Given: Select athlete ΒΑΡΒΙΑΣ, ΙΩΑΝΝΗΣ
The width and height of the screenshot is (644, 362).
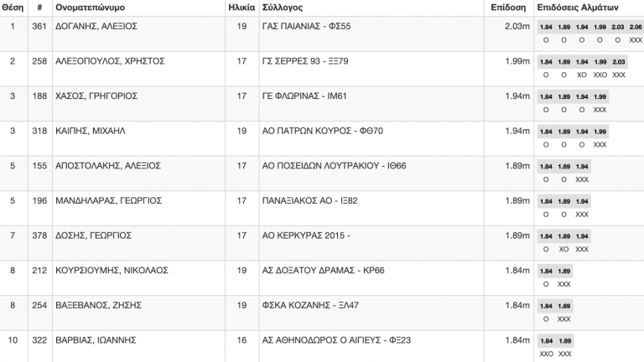Looking at the screenshot, I should tap(96, 340).
